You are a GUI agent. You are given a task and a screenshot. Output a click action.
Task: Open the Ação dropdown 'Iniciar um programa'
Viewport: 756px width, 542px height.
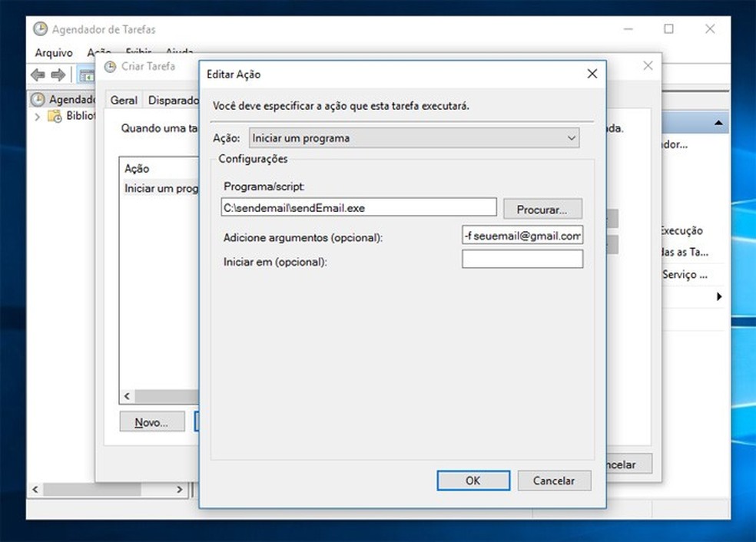[x=414, y=137]
